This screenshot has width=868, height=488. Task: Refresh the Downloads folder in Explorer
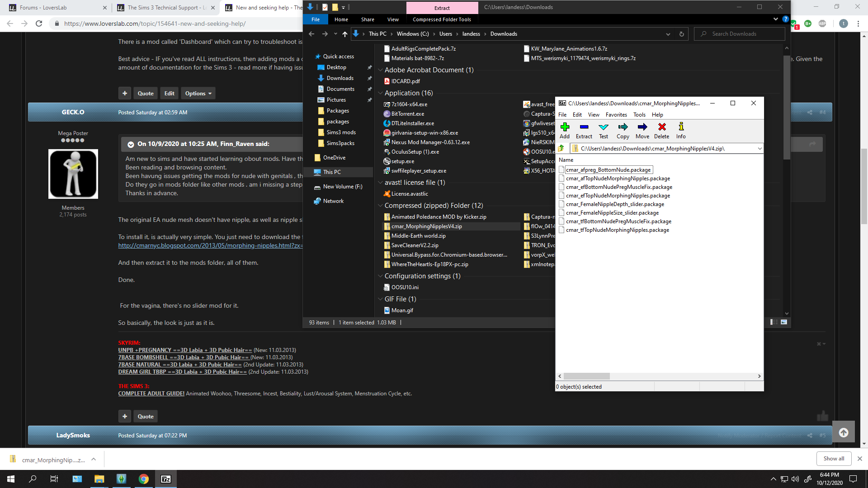click(682, 34)
